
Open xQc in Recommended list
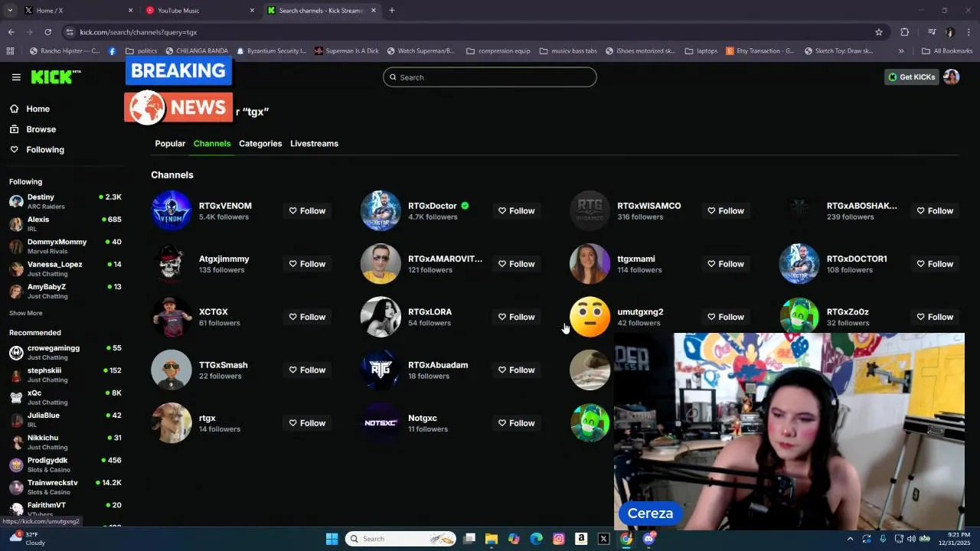coord(65,397)
